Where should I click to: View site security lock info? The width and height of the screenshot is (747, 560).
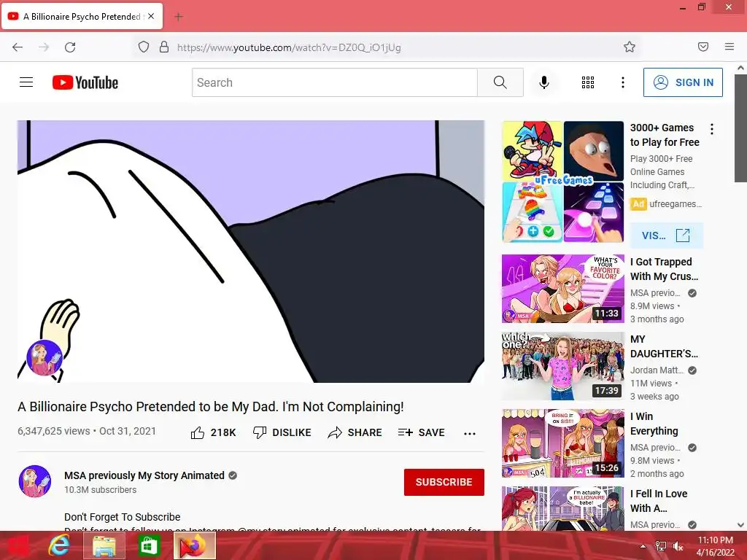pyautogui.click(x=164, y=47)
